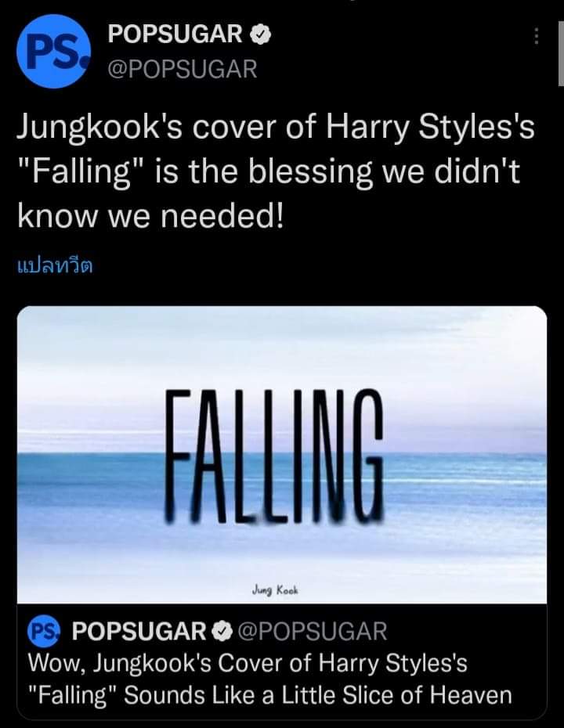Tap "know we needed!" tweet text line
This screenshot has height=728, width=564.
(150, 216)
